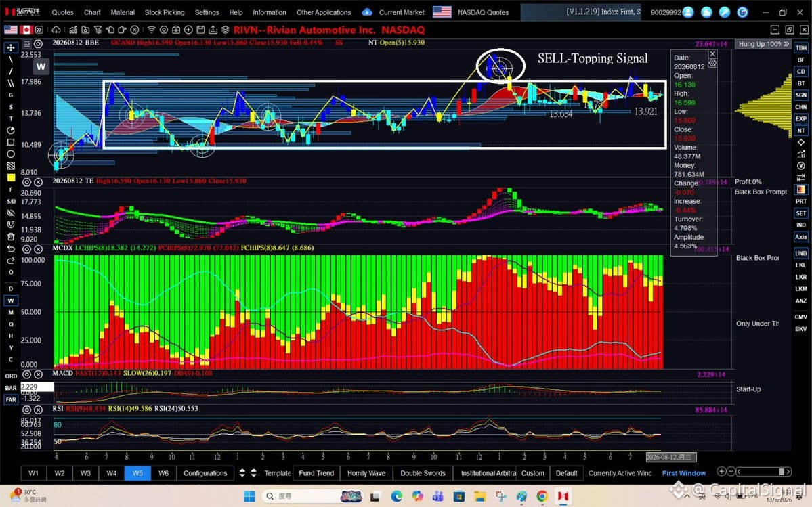Close the date info popup panel

[712, 53]
